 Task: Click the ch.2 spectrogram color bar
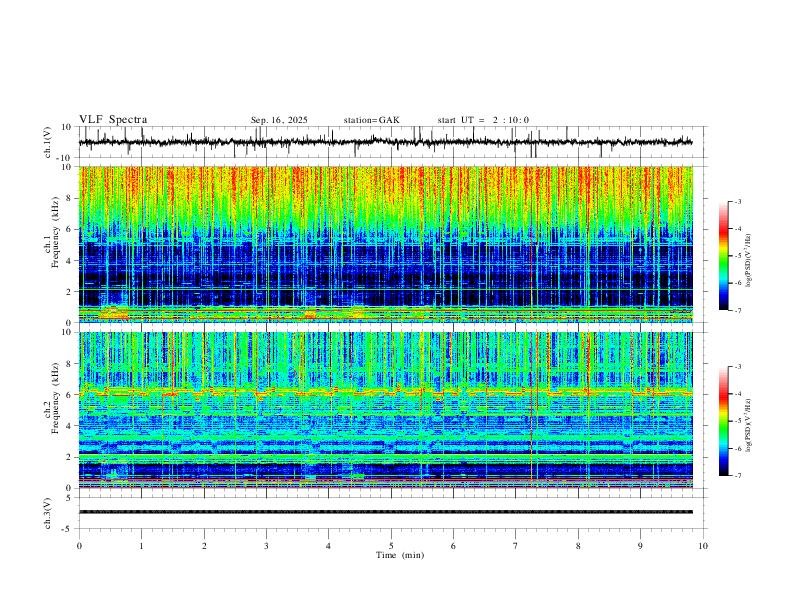coord(723,421)
